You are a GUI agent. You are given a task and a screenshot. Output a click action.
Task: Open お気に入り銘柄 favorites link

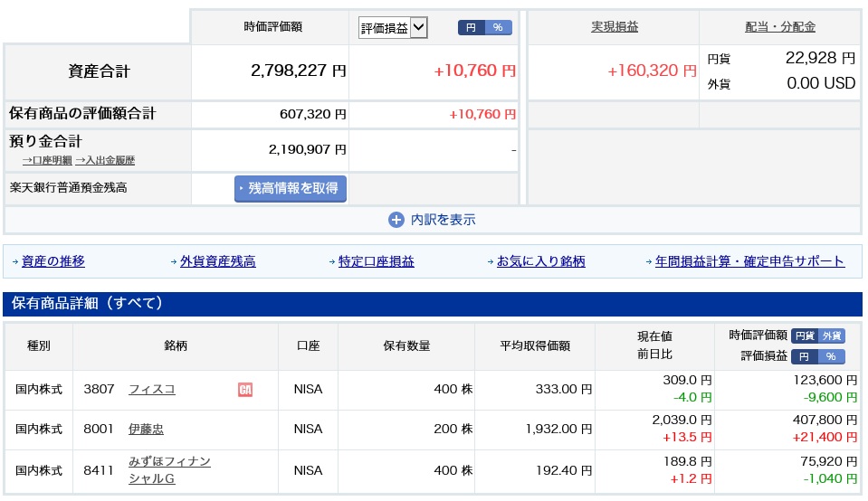tap(540, 261)
